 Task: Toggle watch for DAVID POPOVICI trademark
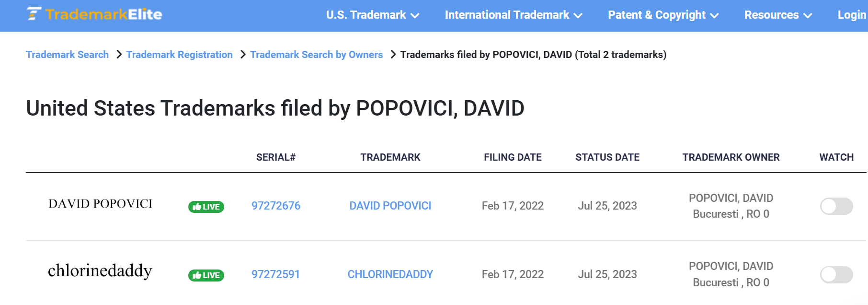coord(836,206)
